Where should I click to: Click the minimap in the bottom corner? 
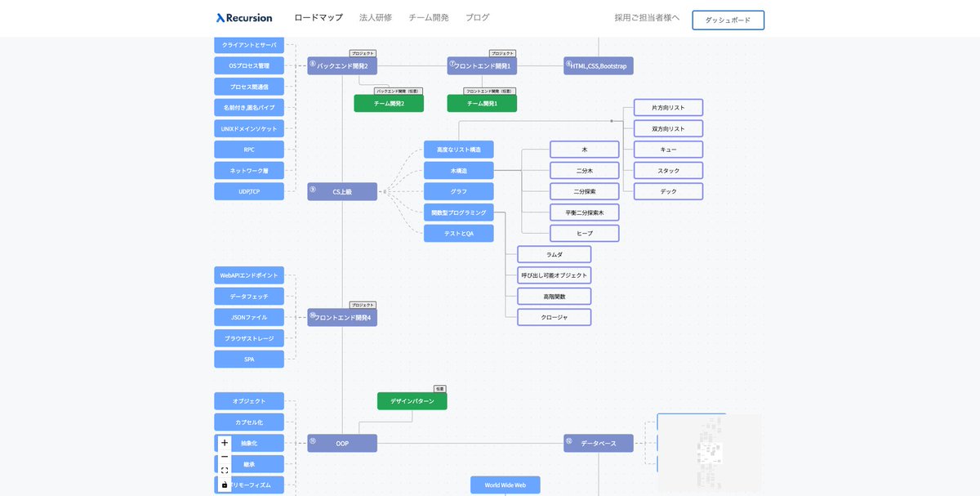pyautogui.click(x=709, y=453)
